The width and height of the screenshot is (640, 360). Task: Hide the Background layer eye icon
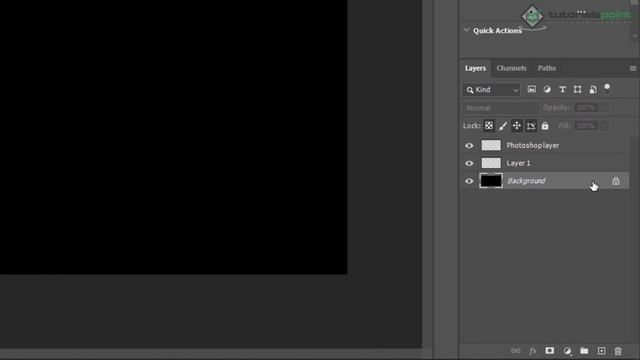click(x=469, y=181)
